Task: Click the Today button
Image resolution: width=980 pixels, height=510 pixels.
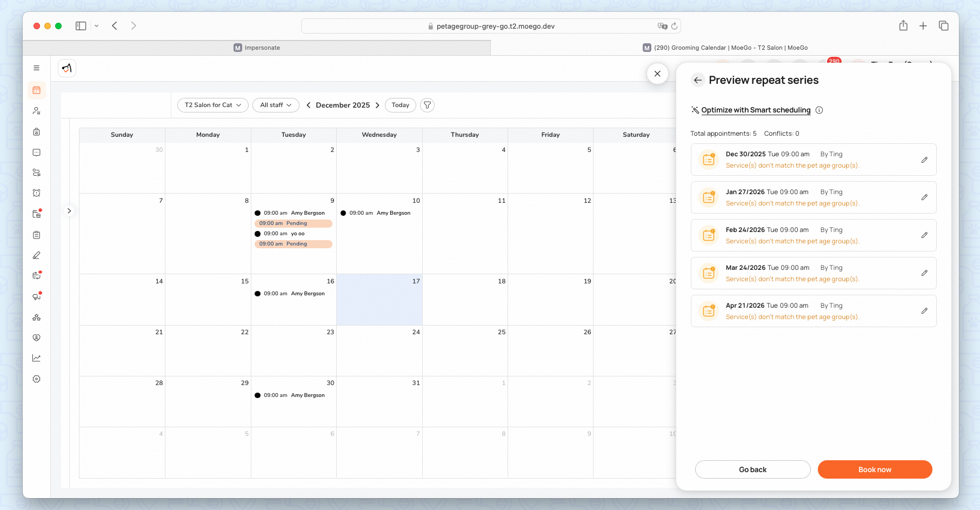Action: [400, 105]
